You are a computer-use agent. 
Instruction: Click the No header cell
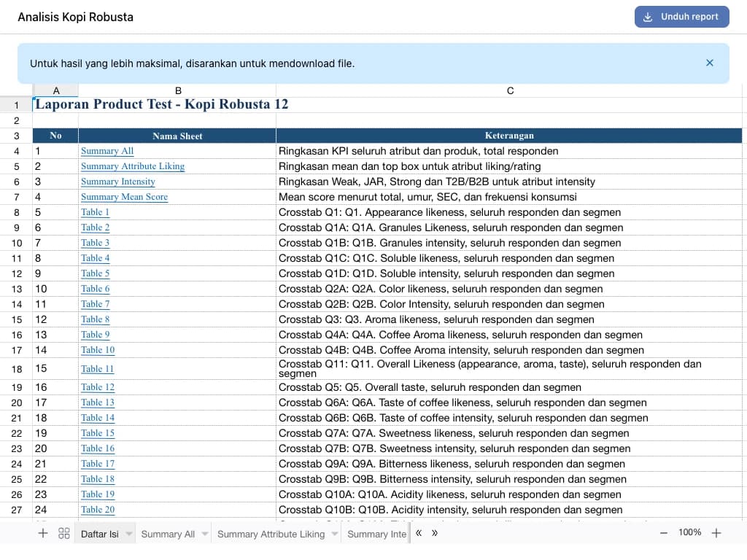(55, 136)
